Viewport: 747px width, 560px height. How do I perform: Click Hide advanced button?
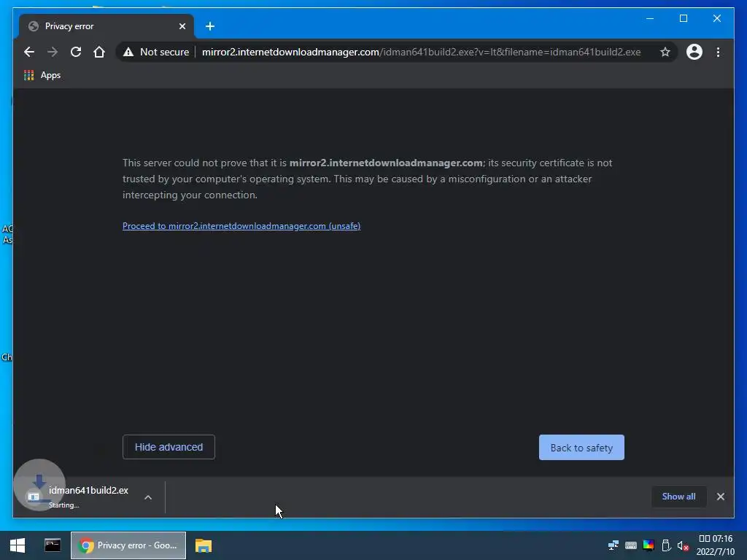(169, 447)
